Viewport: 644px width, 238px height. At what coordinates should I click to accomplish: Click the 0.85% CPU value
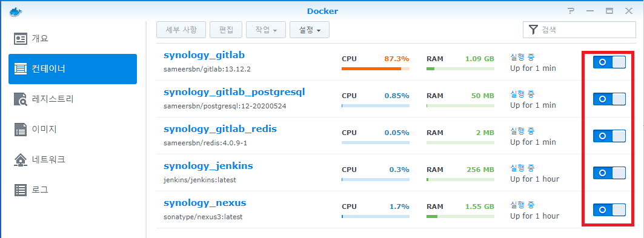(x=397, y=96)
